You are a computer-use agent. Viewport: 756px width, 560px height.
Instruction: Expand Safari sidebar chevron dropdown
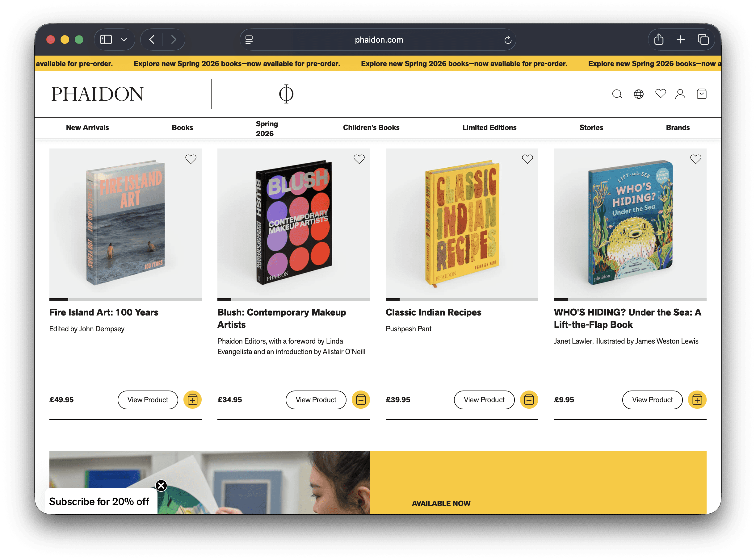tap(124, 40)
